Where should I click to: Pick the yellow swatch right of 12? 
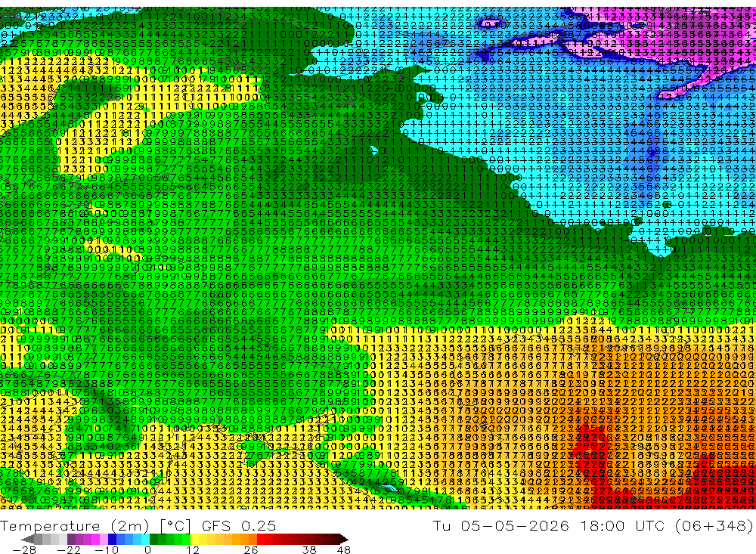[195, 539]
